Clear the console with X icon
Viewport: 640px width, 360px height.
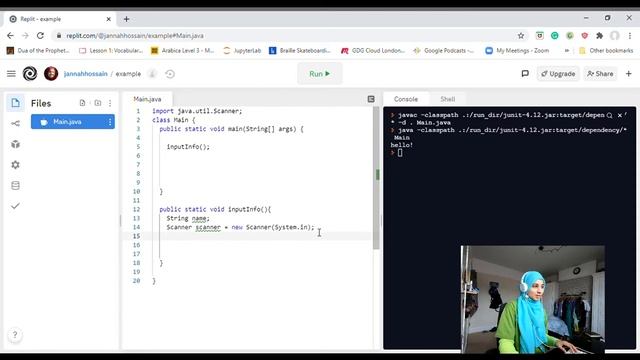click(x=620, y=116)
